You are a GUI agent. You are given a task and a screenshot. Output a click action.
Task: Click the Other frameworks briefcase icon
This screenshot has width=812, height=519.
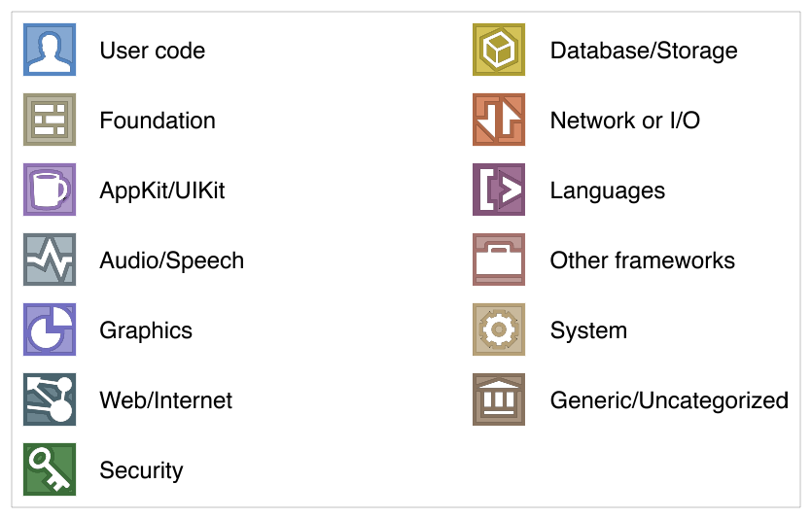point(499,259)
